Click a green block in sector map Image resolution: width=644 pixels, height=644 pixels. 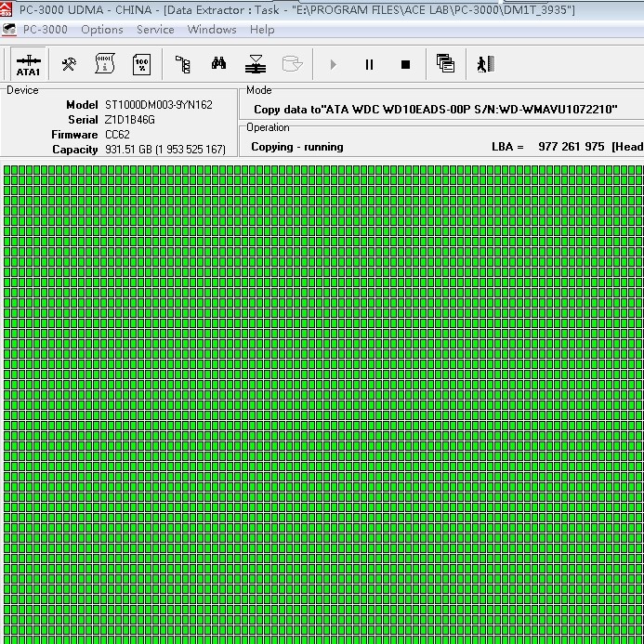click(322, 400)
